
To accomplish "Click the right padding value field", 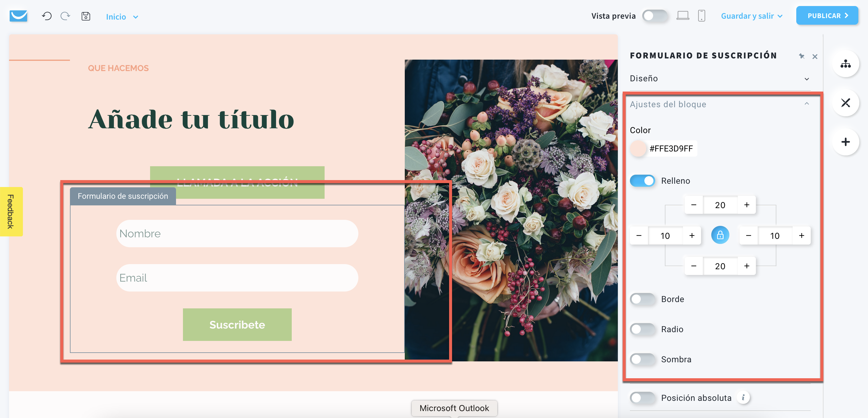I will click(775, 236).
